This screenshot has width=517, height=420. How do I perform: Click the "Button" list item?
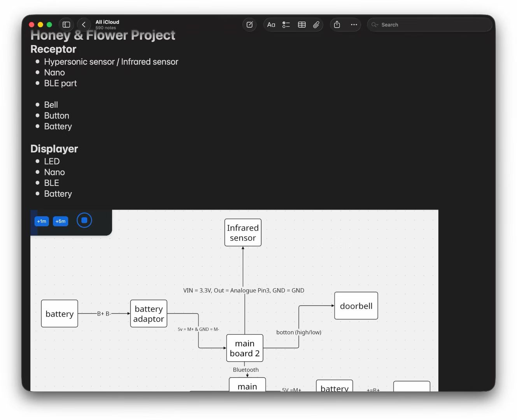tap(56, 115)
